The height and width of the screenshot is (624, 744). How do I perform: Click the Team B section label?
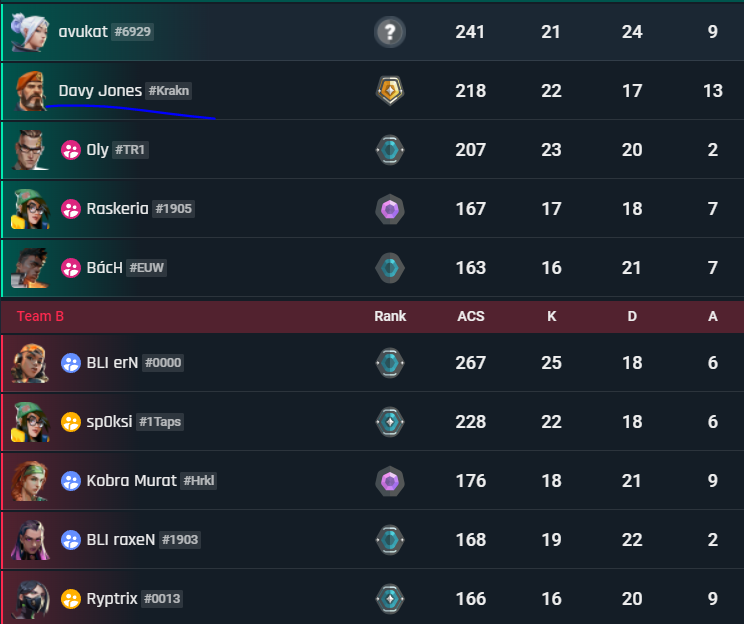(x=40, y=316)
